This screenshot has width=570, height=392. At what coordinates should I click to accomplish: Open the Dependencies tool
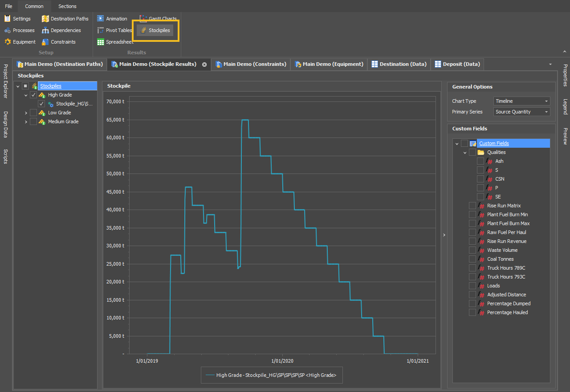pos(61,30)
